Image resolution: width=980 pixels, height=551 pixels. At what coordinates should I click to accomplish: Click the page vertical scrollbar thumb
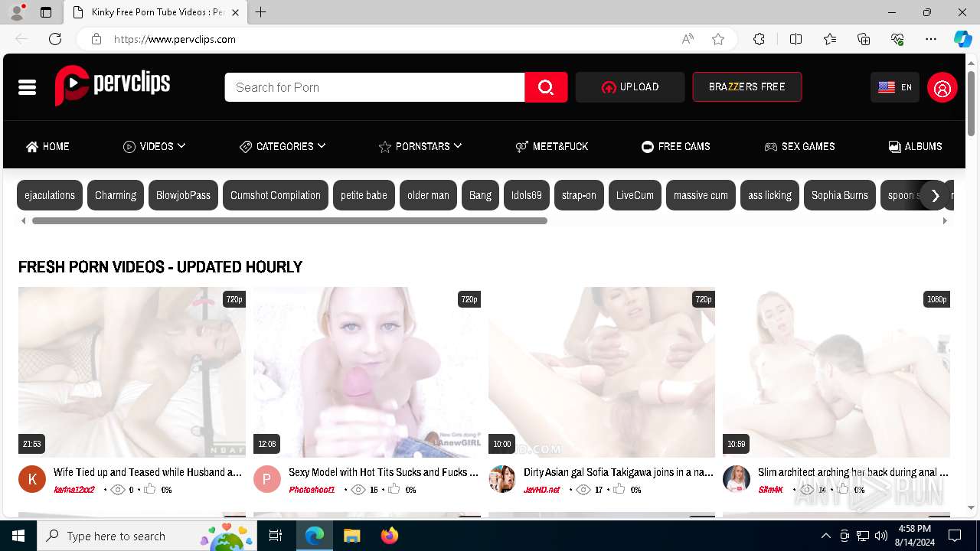(x=972, y=103)
